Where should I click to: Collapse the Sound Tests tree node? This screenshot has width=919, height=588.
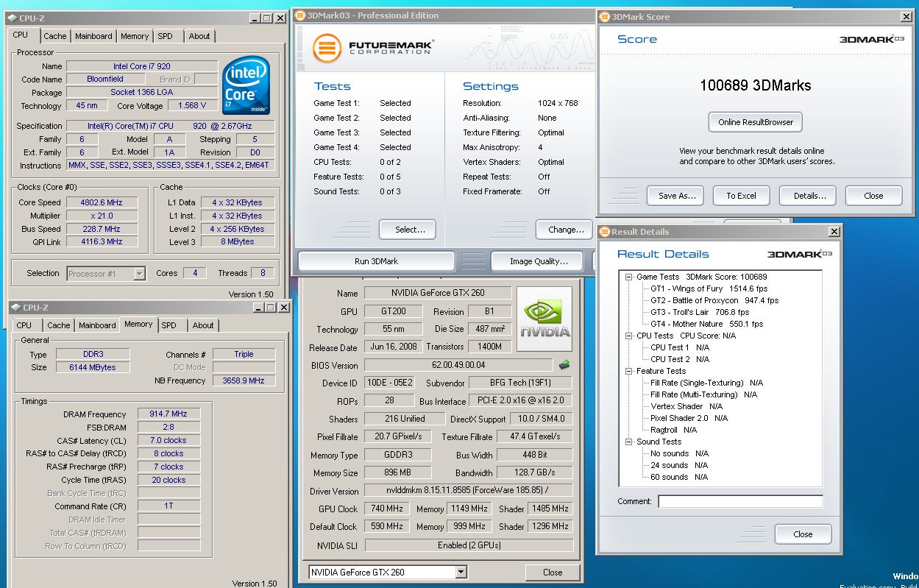pyautogui.click(x=629, y=442)
